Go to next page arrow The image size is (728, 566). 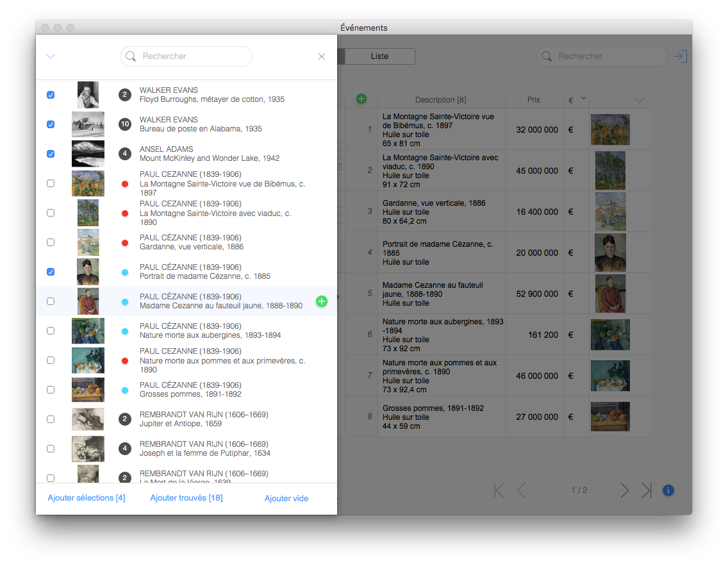pyautogui.click(x=624, y=490)
